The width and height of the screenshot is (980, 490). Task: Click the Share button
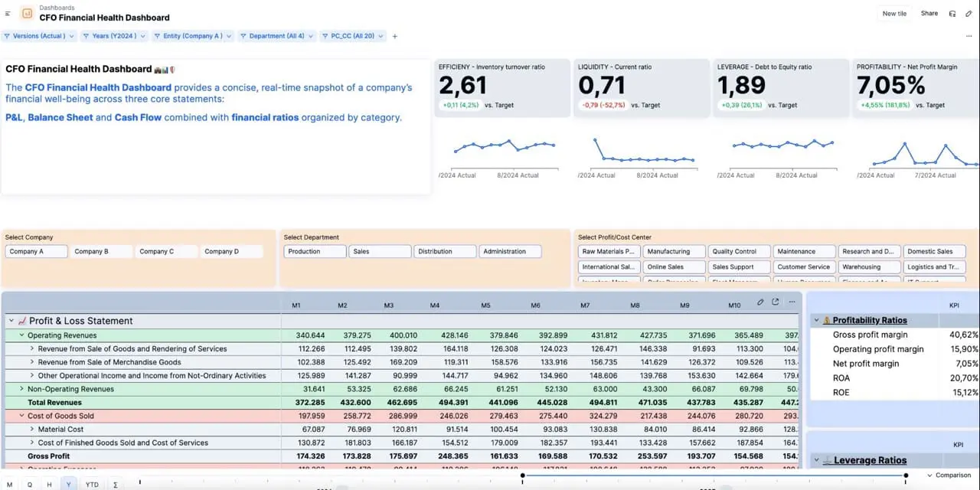click(x=929, y=13)
